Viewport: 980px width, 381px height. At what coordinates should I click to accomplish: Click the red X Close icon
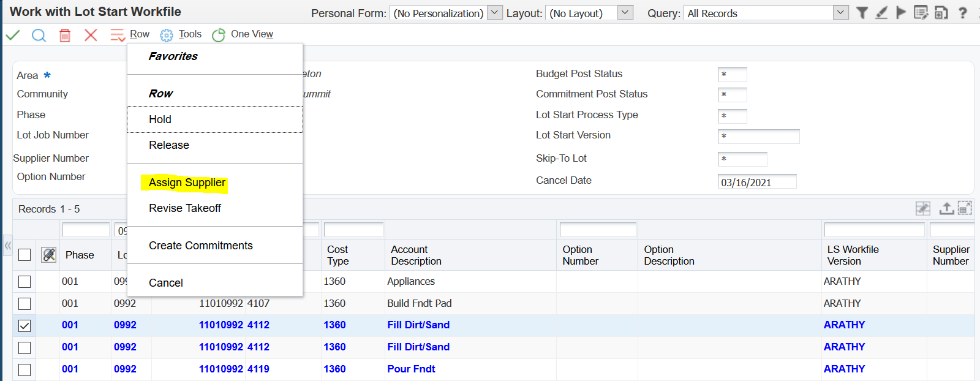click(91, 35)
